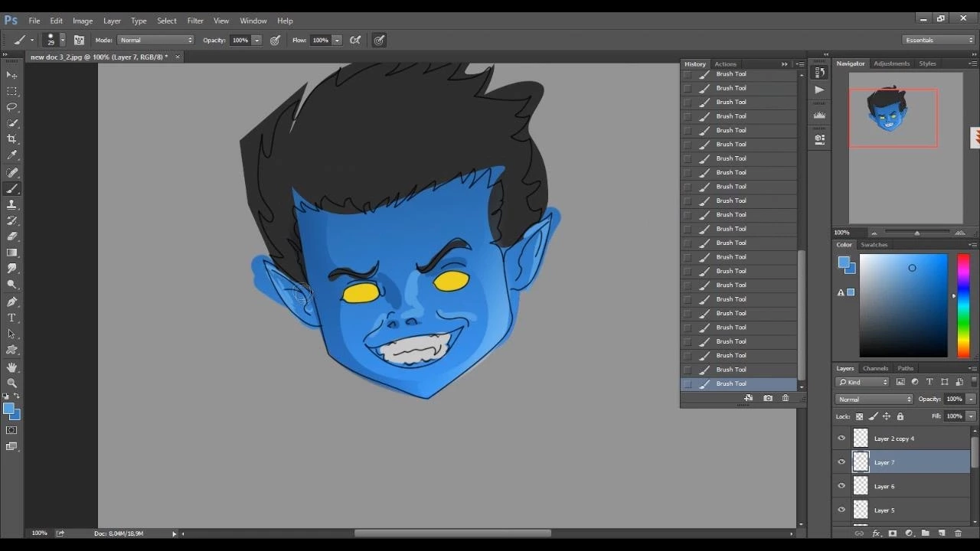Hide Layer 5 visibility eye
Image resolution: width=980 pixels, height=551 pixels.
(x=841, y=510)
